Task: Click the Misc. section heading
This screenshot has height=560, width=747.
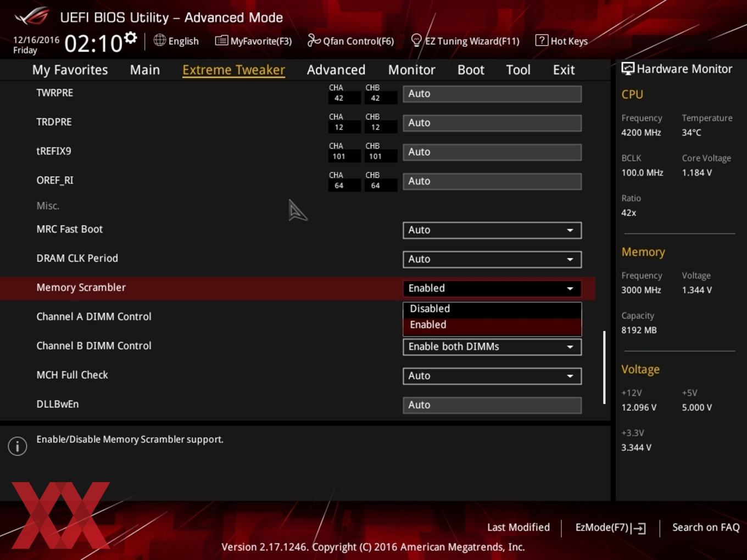Action: click(48, 206)
